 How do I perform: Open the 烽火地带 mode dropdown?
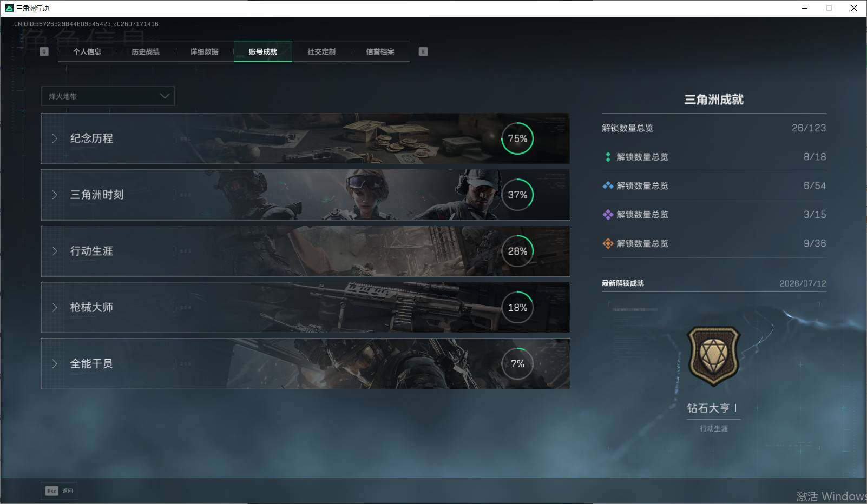click(108, 96)
